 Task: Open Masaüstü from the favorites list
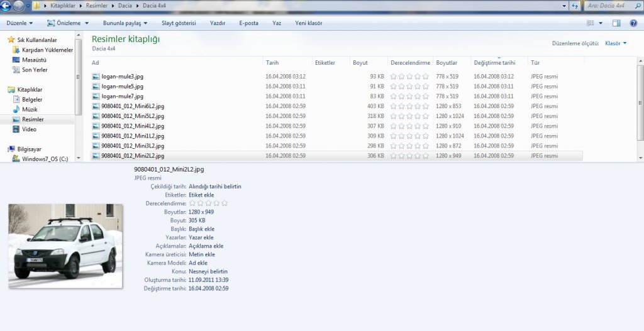click(x=35, y=60)
